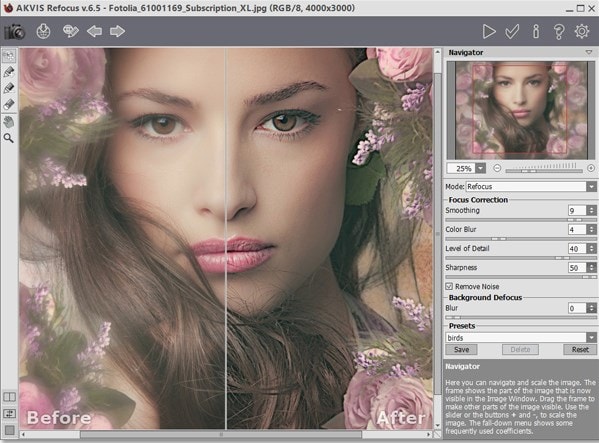Select the hand pan tool
Viewport: 599px width, 443px height.
tap(9, 122)
